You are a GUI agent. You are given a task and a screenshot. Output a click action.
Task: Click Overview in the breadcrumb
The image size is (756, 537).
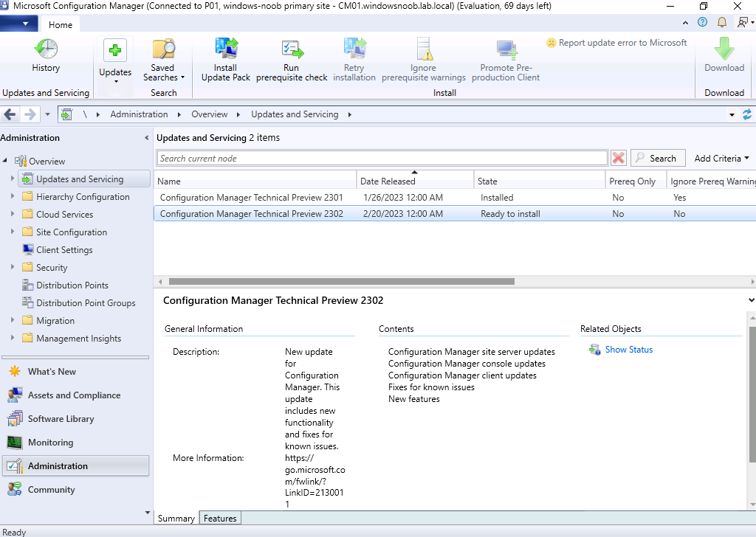point(209,114)
